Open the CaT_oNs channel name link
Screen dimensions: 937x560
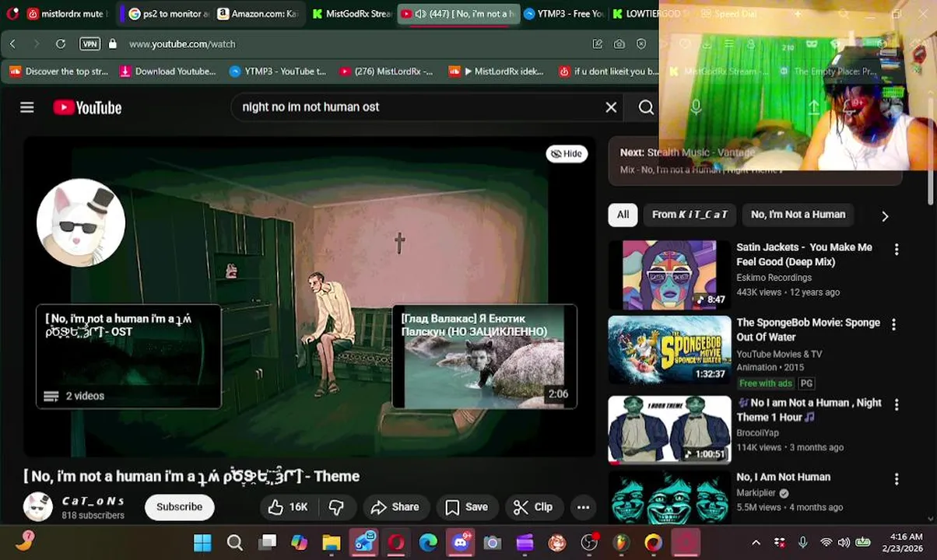(93, 501)
